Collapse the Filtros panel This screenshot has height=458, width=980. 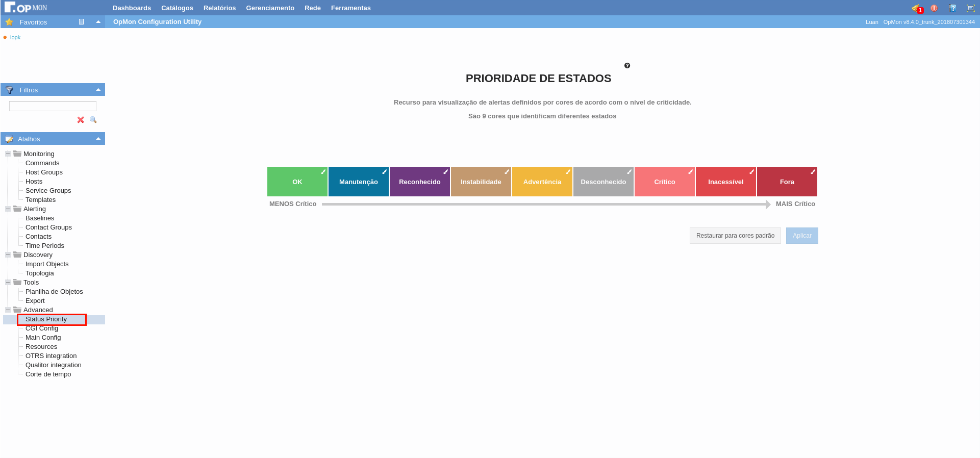tap(98, 90)
